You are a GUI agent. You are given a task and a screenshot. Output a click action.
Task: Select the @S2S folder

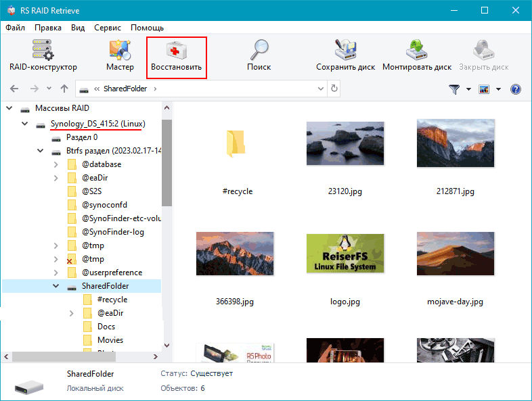tap(91, 191)
